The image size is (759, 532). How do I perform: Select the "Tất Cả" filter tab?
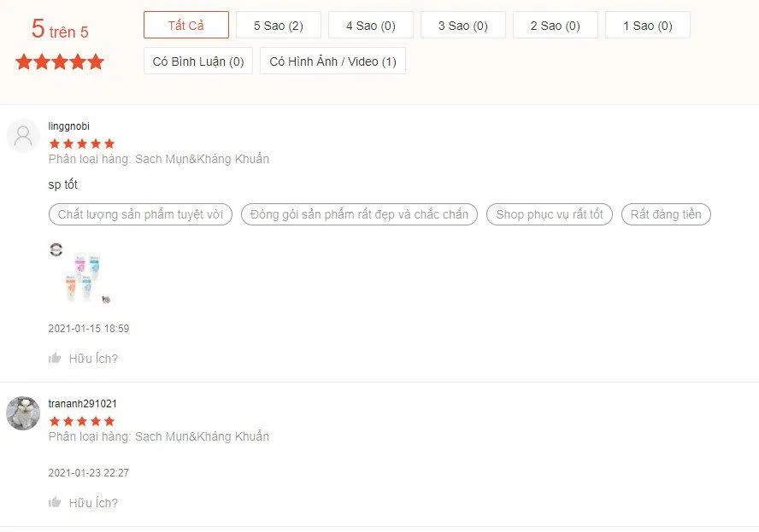(185, 25)
